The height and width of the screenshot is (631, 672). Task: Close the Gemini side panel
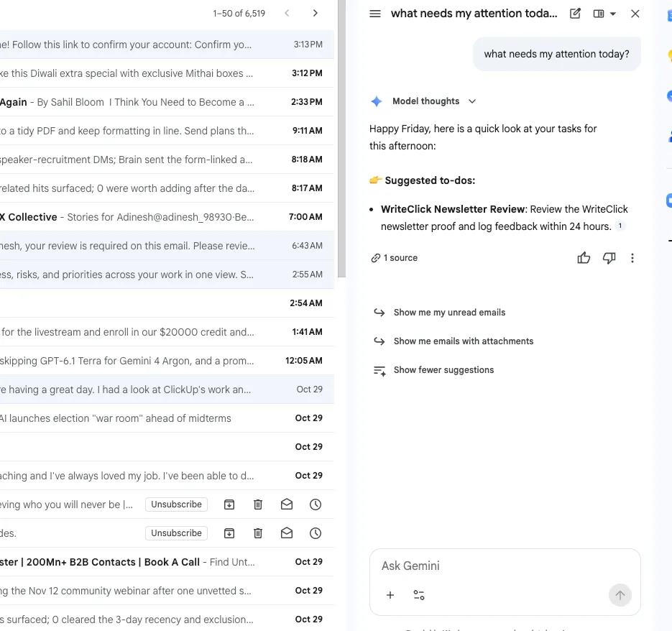635,14
